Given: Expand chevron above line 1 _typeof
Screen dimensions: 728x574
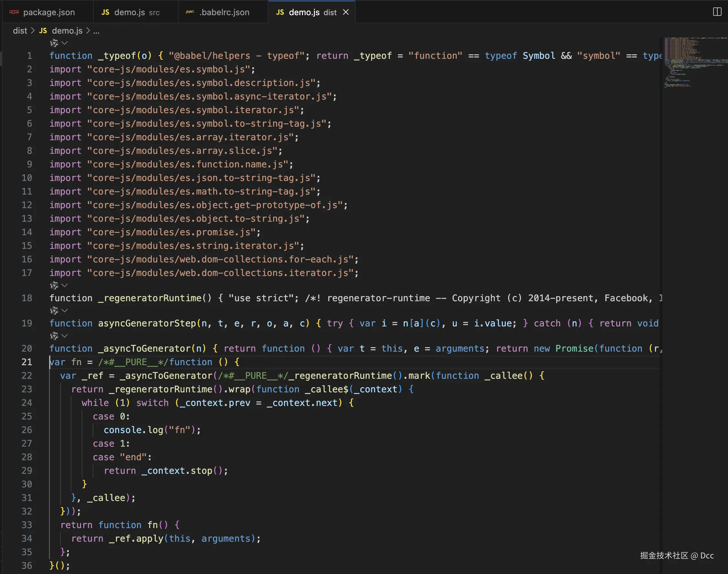Looking at the screenshot, I should (x=65, y=43).
